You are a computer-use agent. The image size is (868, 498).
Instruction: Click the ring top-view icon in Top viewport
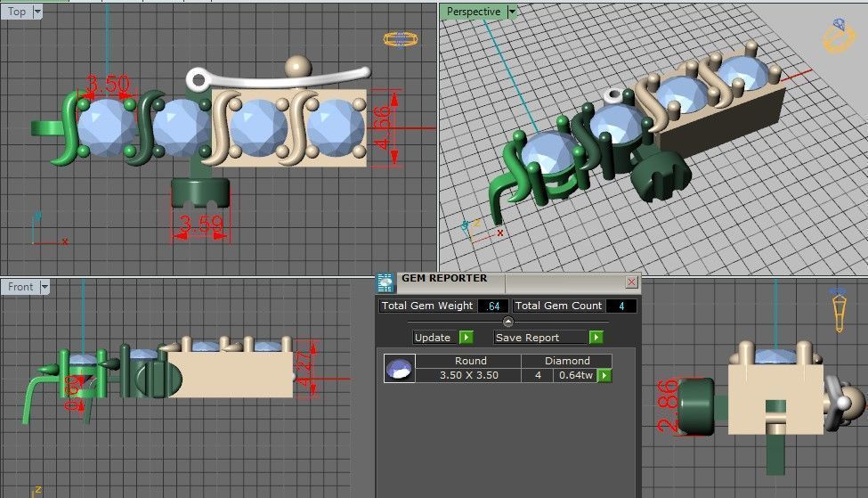click(x=401, y=39)
